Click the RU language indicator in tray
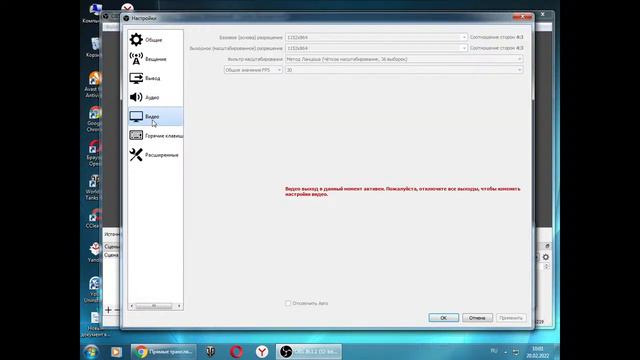 [494, 351]
